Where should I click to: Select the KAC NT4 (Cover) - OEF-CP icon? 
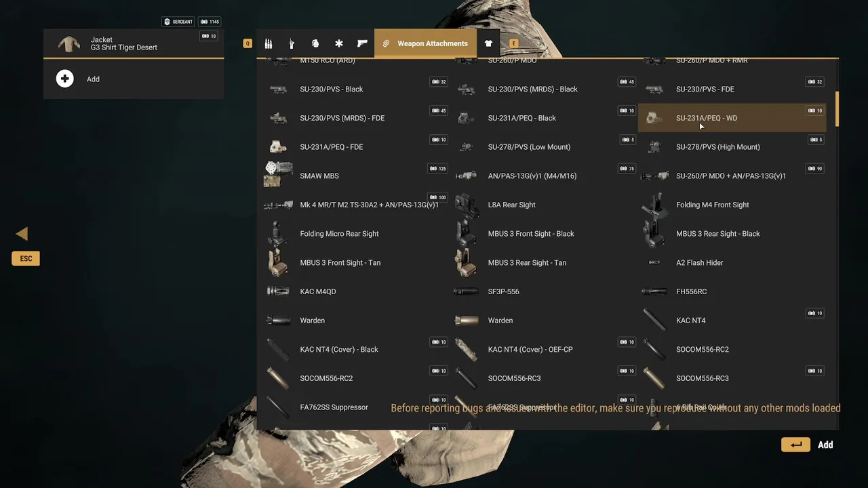tap(466, 350)
